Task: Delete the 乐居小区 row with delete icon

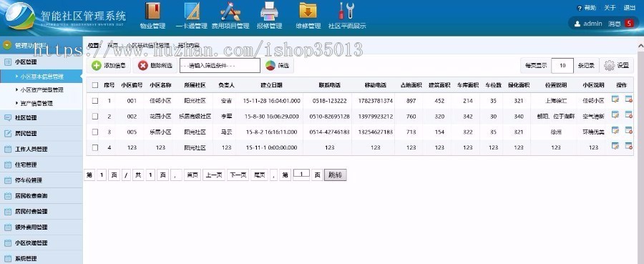Action: (628, 130)
